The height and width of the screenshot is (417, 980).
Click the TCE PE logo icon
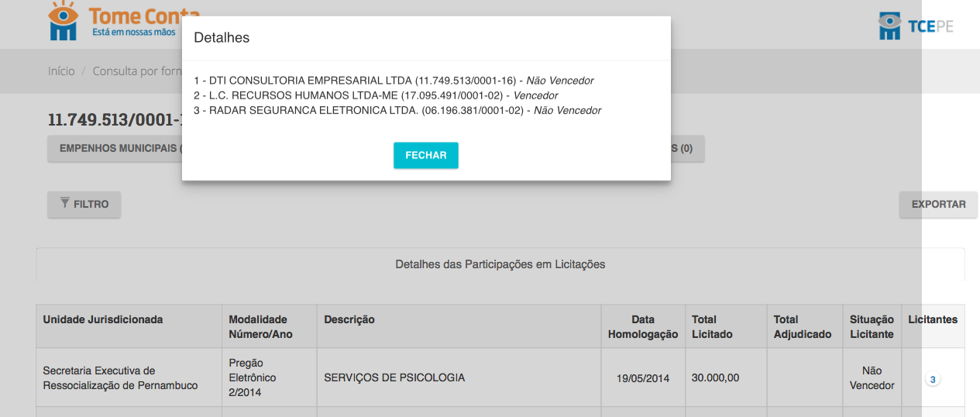pos(889,26)
